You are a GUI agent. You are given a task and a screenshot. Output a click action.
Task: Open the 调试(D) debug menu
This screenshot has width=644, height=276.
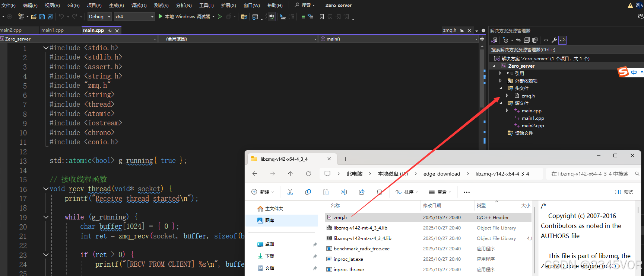[139, 5]
